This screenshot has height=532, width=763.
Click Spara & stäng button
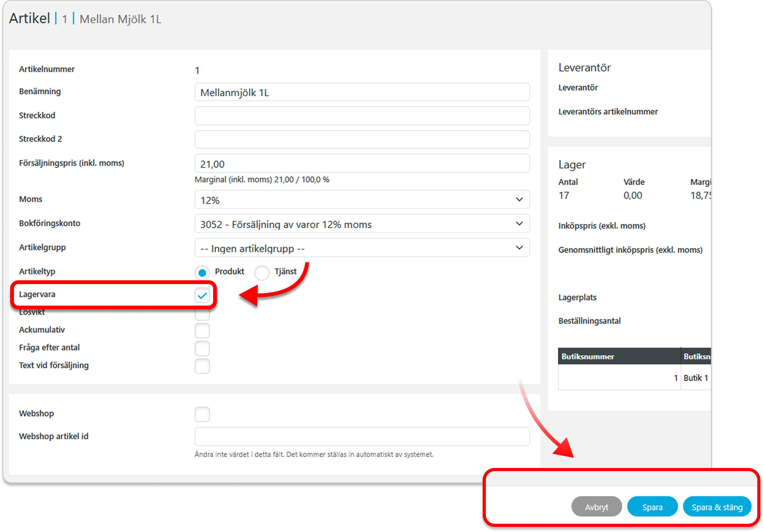click(x=717, y=506)
